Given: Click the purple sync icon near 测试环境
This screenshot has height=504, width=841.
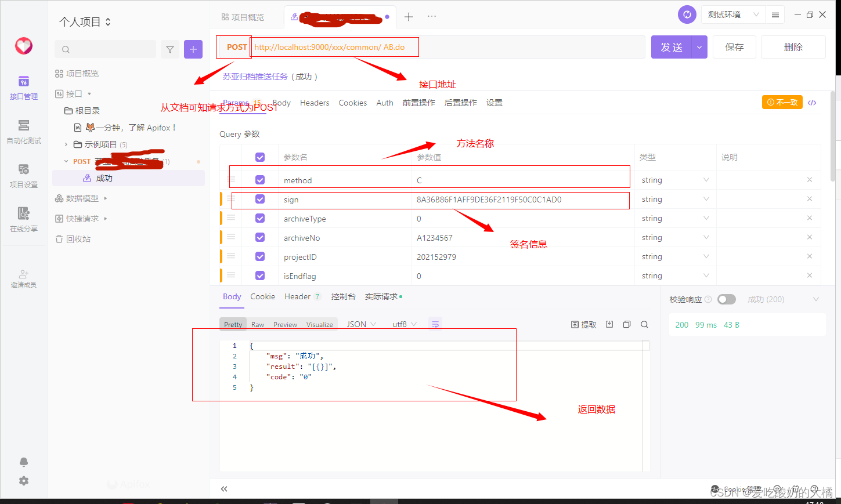Looking at the screenshot, I should click(x=687, y=14).
